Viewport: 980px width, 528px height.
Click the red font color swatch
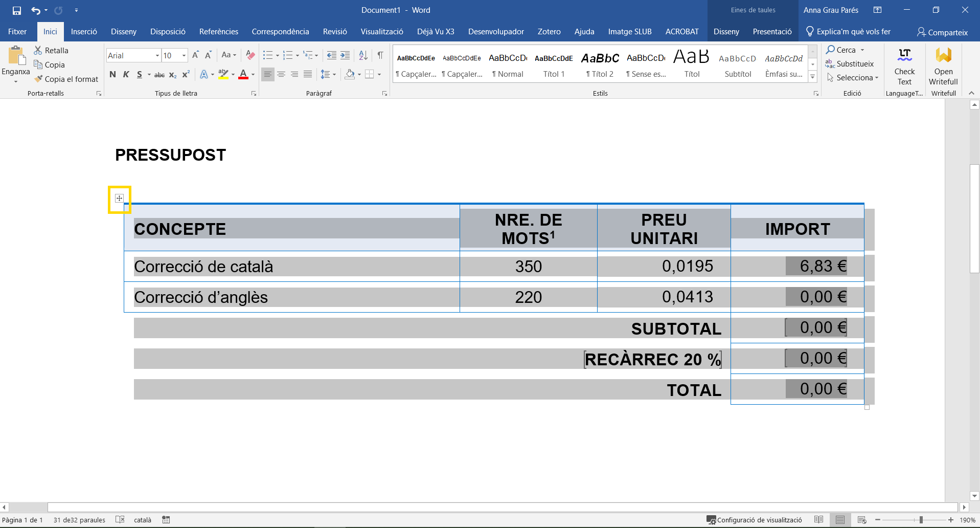click(x=243, y=75)
